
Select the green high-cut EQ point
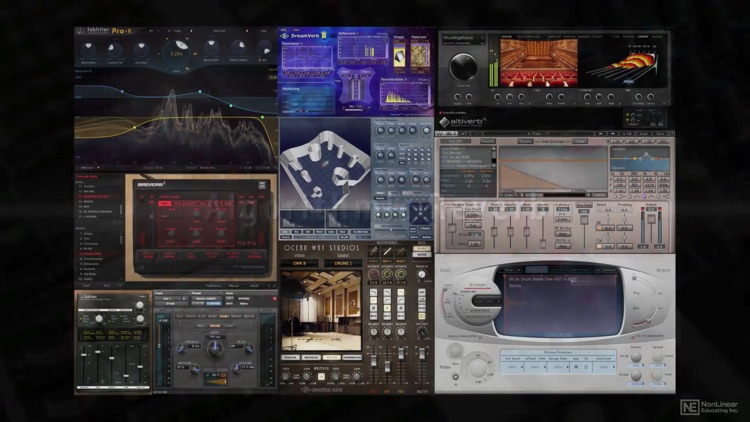point(262,117)
